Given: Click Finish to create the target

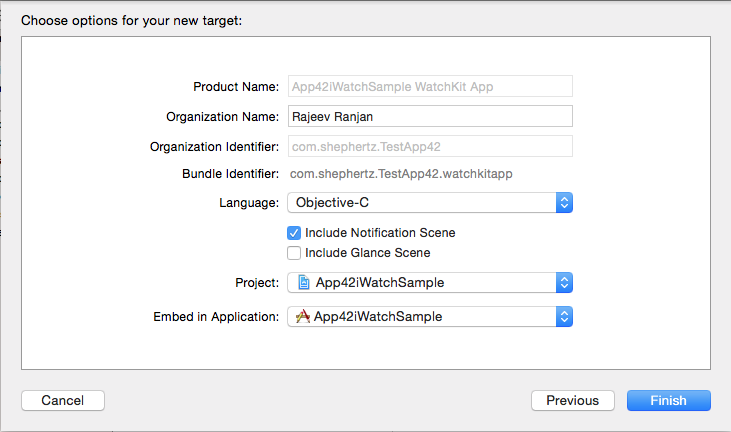Looking at the screenshot, I should tap(668, 401).
